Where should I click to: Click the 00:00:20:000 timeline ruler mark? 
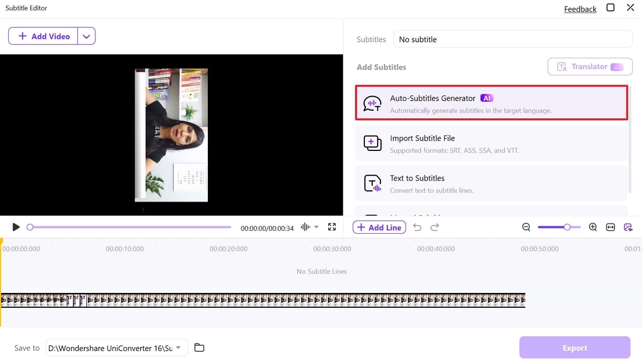[228, 249]
